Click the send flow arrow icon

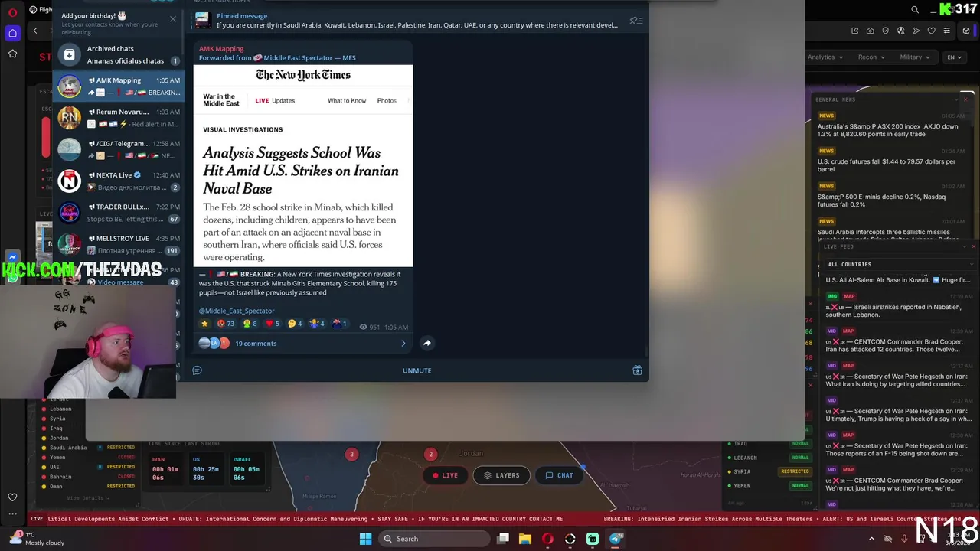[916, 31]
